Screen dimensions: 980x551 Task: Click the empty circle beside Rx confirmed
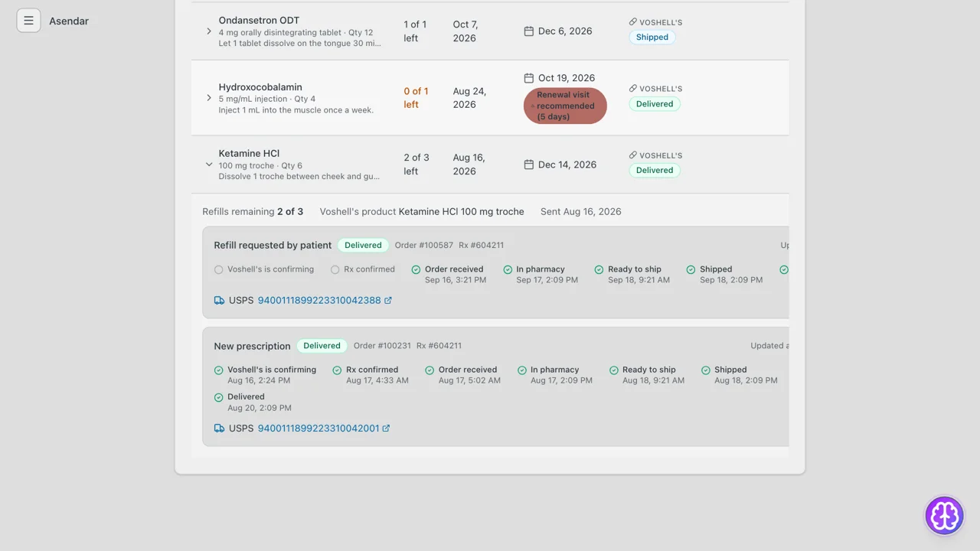pyautogui.click(x=335, y=269)
